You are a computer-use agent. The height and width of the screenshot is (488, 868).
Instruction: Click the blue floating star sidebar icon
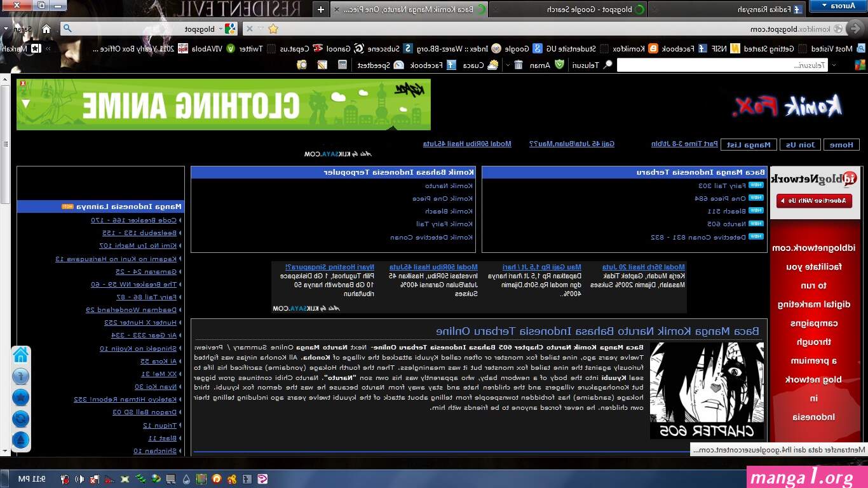(x=21, y=398)
